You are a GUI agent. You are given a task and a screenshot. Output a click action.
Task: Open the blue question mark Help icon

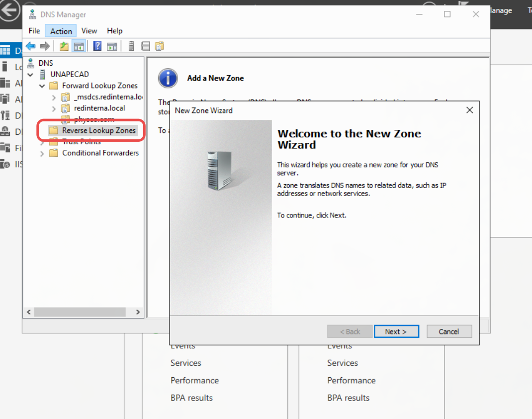tap(97, 46)
